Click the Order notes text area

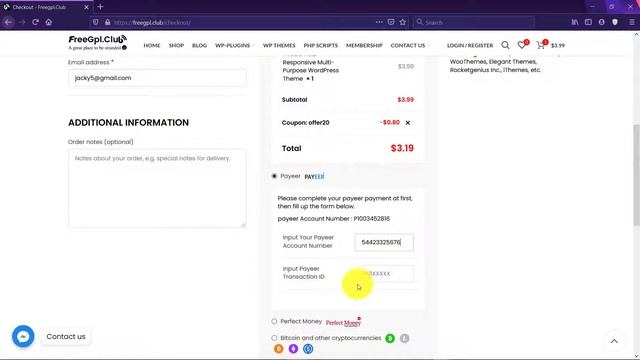coord(157,188)
